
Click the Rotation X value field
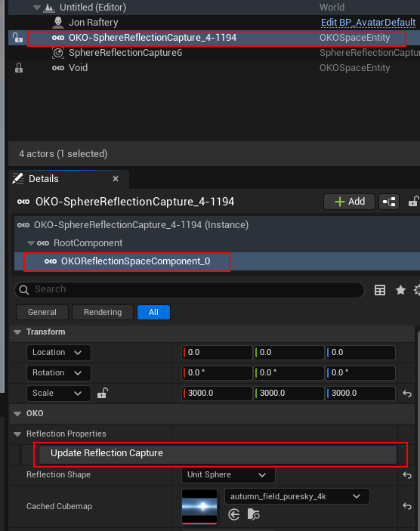[x=217, y=373]
